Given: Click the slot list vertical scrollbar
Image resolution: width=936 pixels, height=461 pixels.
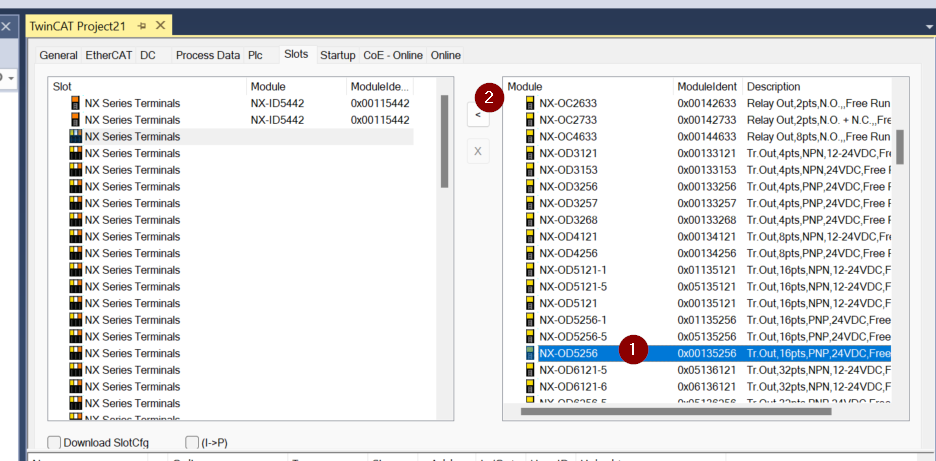Looking at the screenshot, I should click(444, 142).
